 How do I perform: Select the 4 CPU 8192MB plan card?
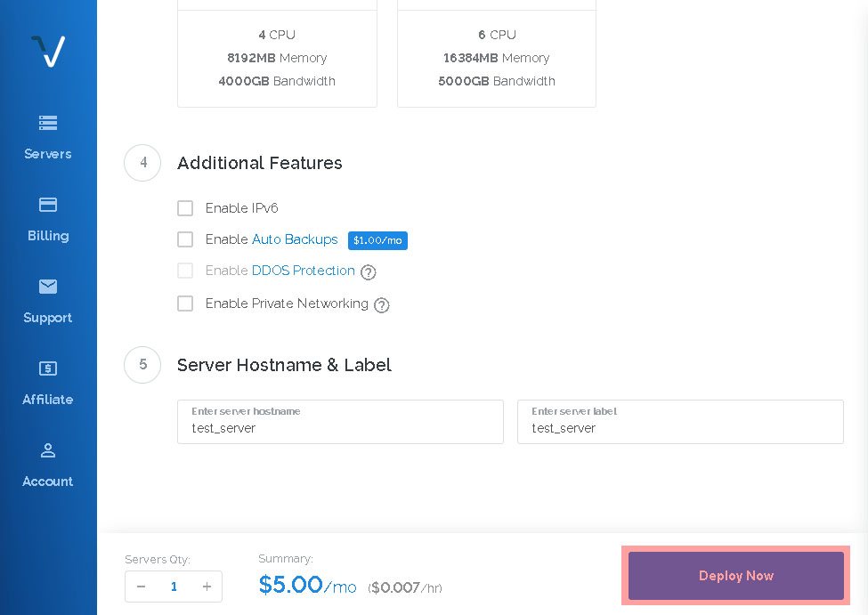[277, 53]
